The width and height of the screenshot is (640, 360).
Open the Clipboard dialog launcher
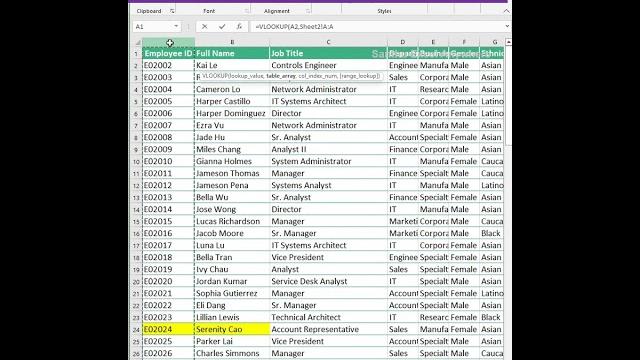click(172, 11)
